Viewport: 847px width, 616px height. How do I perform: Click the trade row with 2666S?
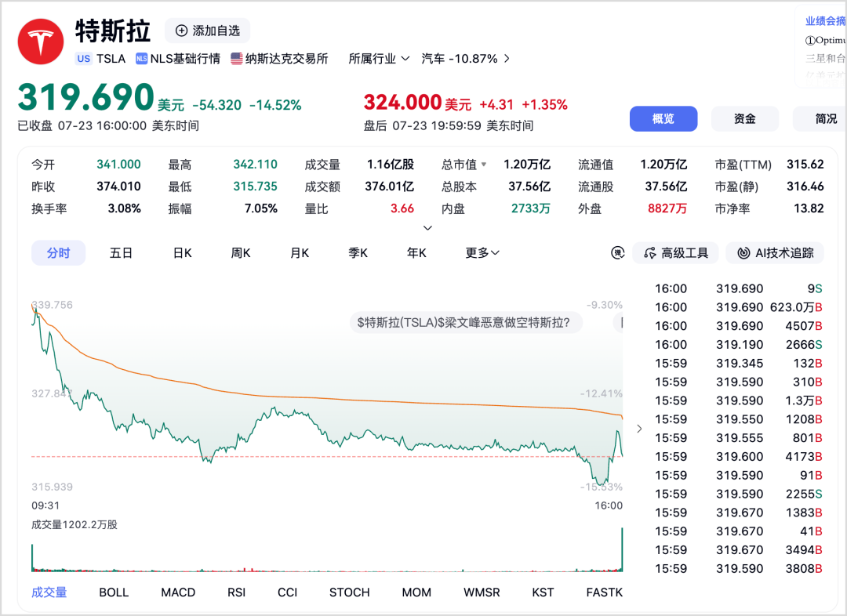(739, 344)
